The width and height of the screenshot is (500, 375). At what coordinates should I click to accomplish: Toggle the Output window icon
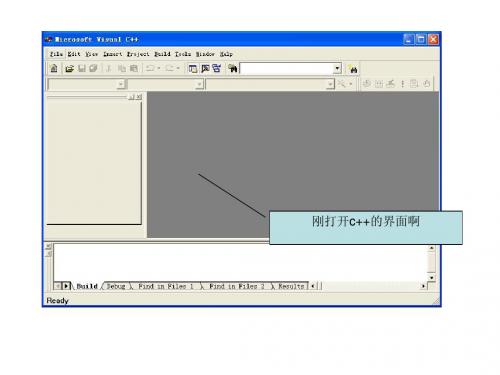(x=205, y=68)
